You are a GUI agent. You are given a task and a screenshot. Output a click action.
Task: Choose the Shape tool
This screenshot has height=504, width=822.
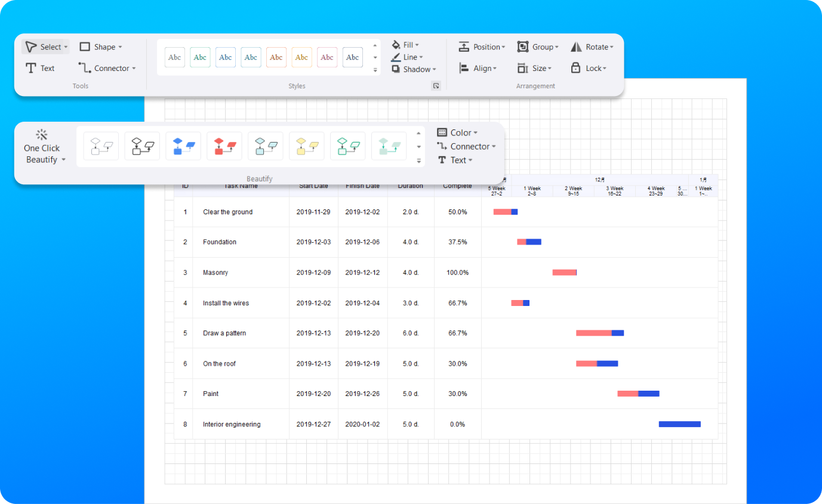pyautogui.click(x=101, y=47)
